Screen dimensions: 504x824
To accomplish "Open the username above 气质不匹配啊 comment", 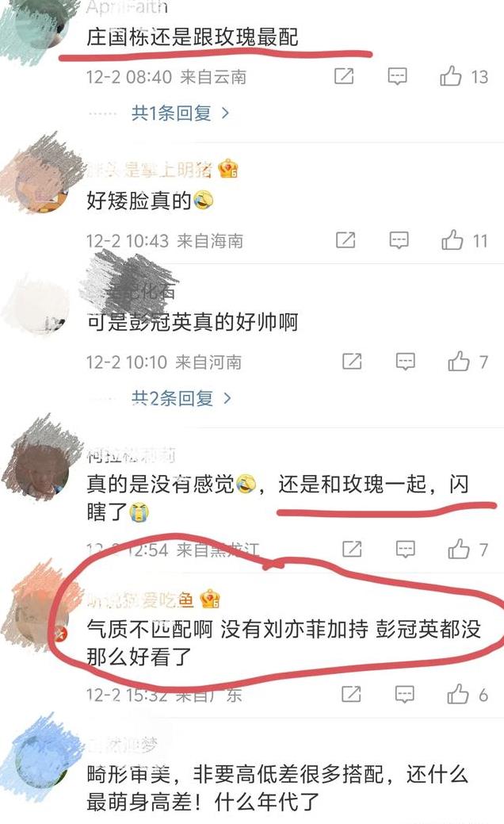I will 140,599.
